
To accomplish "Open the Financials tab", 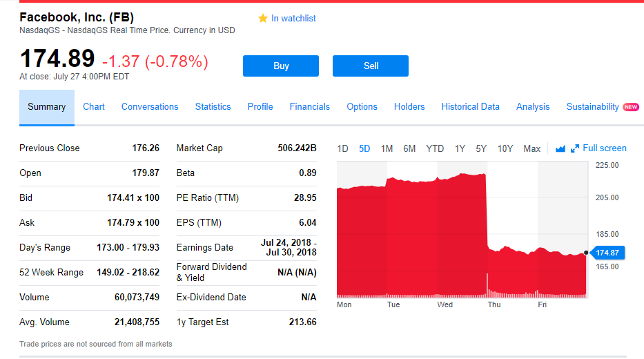I will click(x=309, y=107).
